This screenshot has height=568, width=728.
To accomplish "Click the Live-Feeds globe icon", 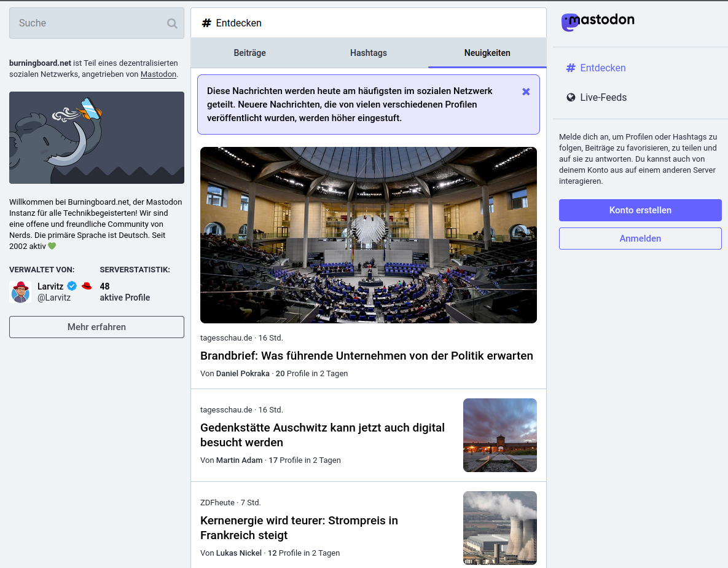I will click(x=571, y=98).
